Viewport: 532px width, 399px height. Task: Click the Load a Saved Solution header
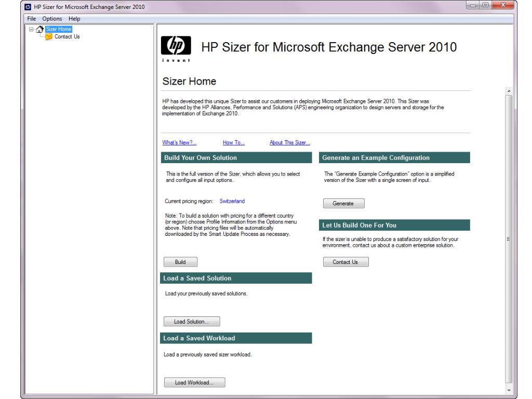tap(236, 278)
